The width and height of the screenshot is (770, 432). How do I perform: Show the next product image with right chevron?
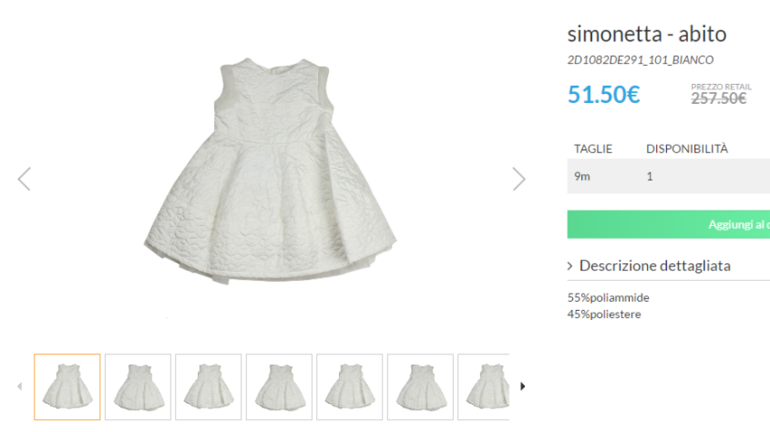(x=518, y=179)
